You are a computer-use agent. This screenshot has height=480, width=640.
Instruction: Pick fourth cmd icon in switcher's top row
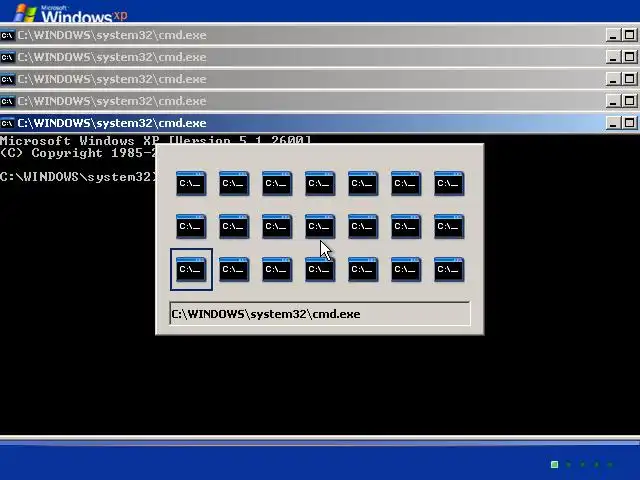(x=320, y=183)
